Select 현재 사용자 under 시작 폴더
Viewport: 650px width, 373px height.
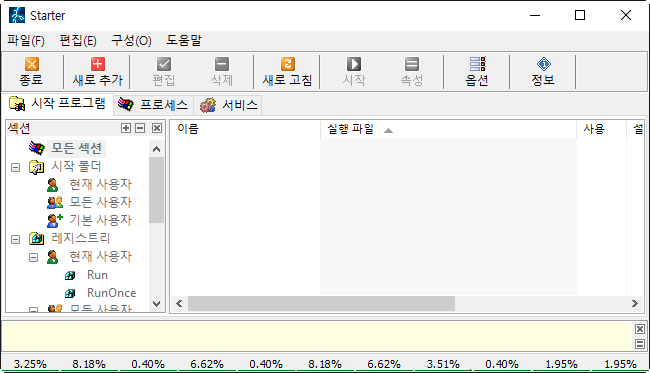(x=100, y=184)
